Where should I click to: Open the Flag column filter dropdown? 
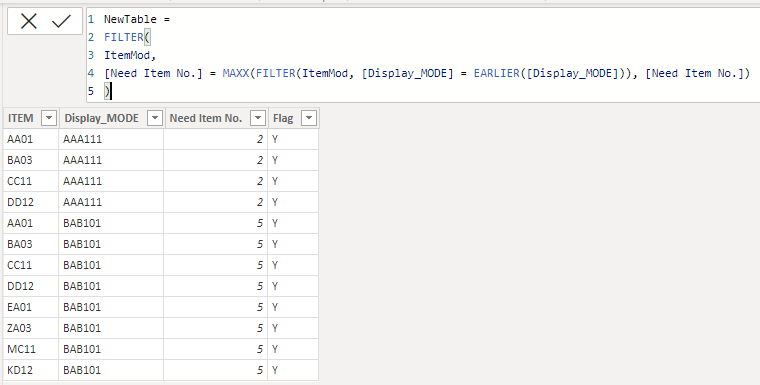click(309, 118)
